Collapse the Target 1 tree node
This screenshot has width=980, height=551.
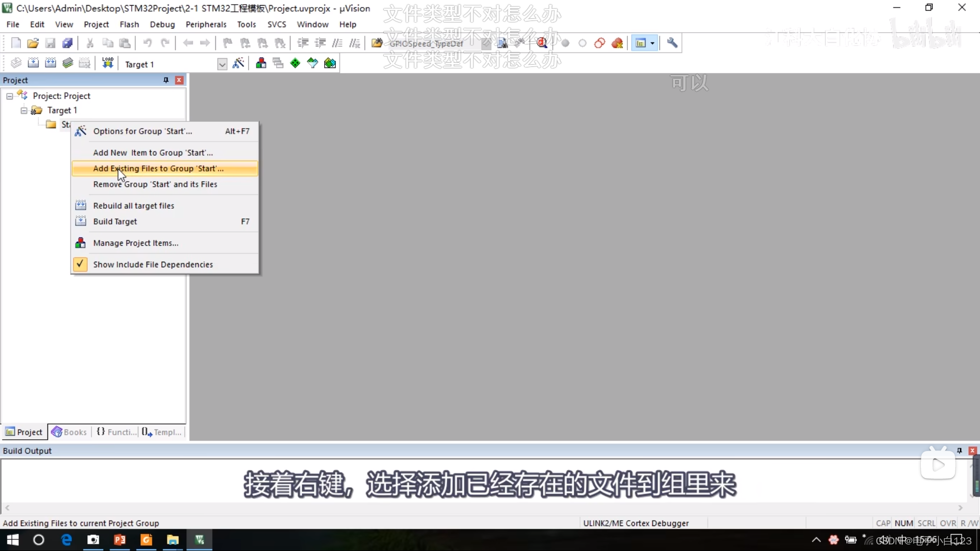[x=24, y=110]
